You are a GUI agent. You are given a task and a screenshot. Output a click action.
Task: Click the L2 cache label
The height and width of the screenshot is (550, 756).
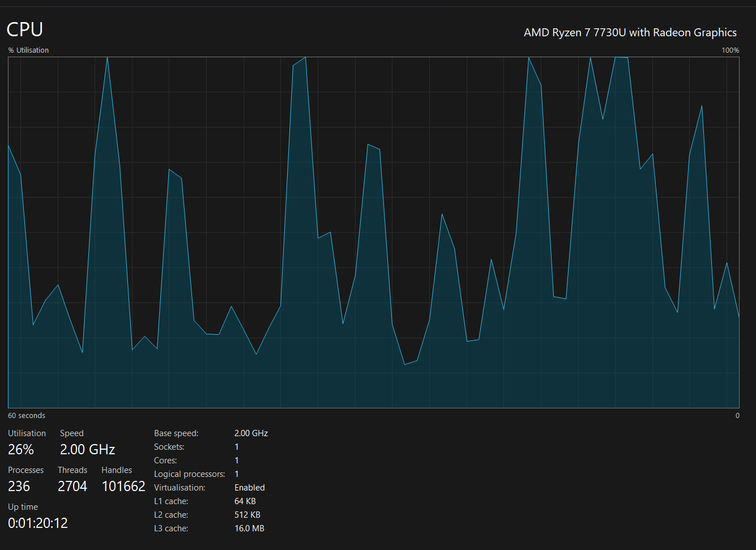(x=171, y=514)
